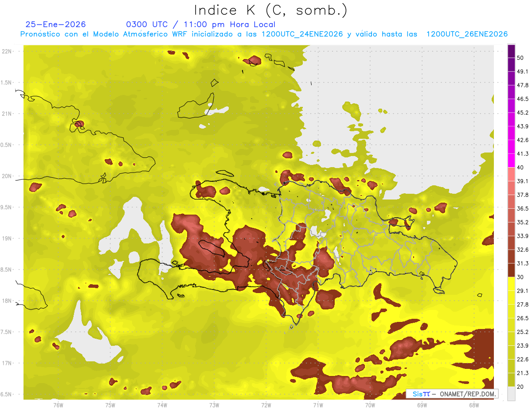
Task: Click the "69W" longitude label
Action: point(422,405)
